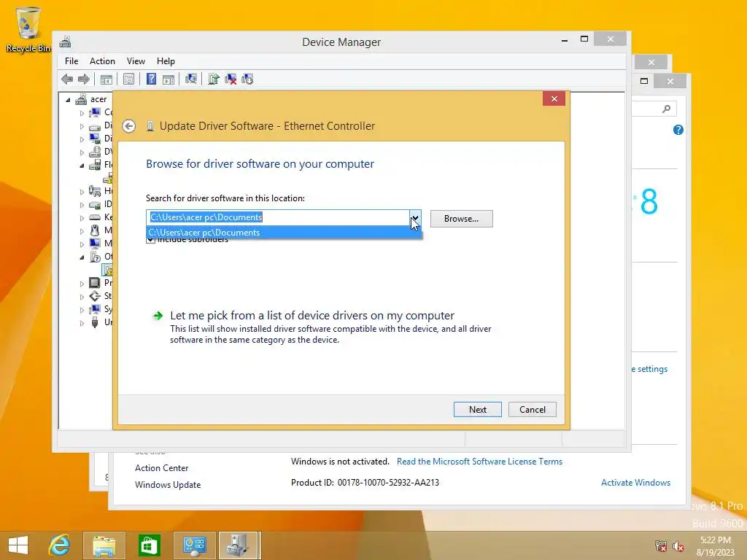Image resolution: width=747 pixels, height=560 pixels.
Task: Click the search magnifier in background window
Action: pyautogui.click(x=667, y=109)
